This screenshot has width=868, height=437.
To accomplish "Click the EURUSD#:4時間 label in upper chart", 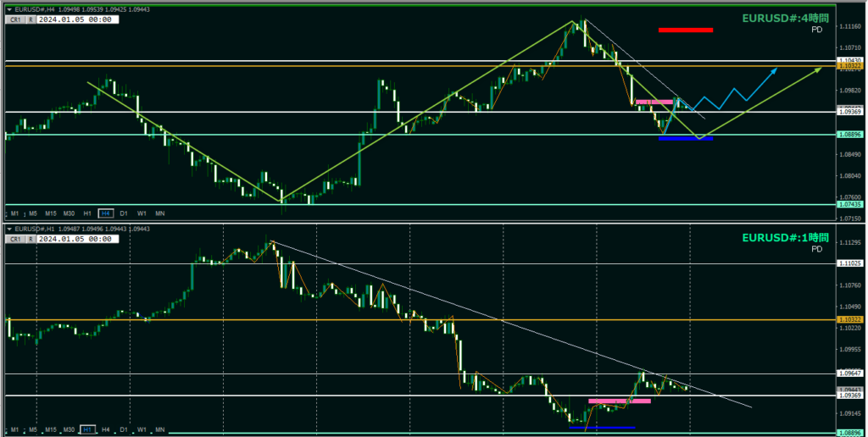I will coord(786,19).
